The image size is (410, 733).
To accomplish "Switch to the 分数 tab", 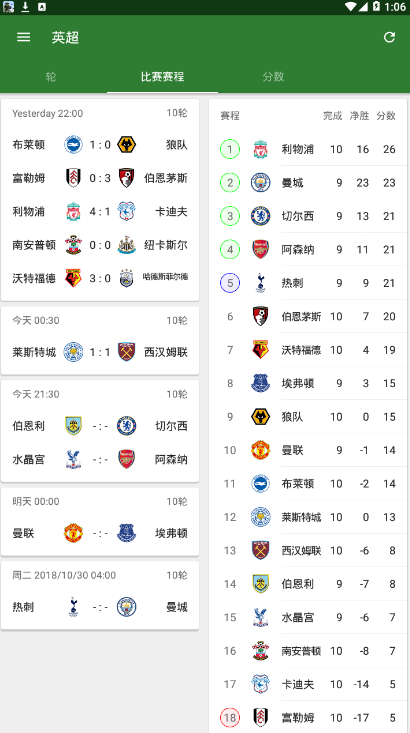I will 273,77.
